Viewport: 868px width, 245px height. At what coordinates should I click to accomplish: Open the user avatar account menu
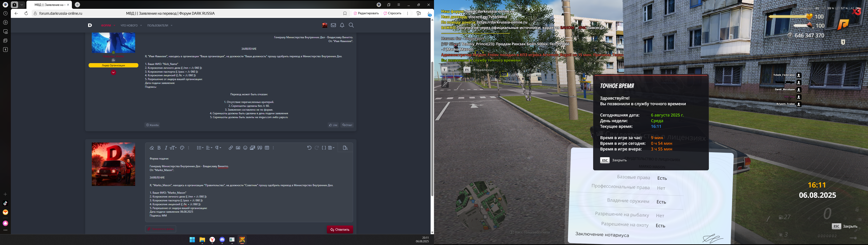point(325,25)
